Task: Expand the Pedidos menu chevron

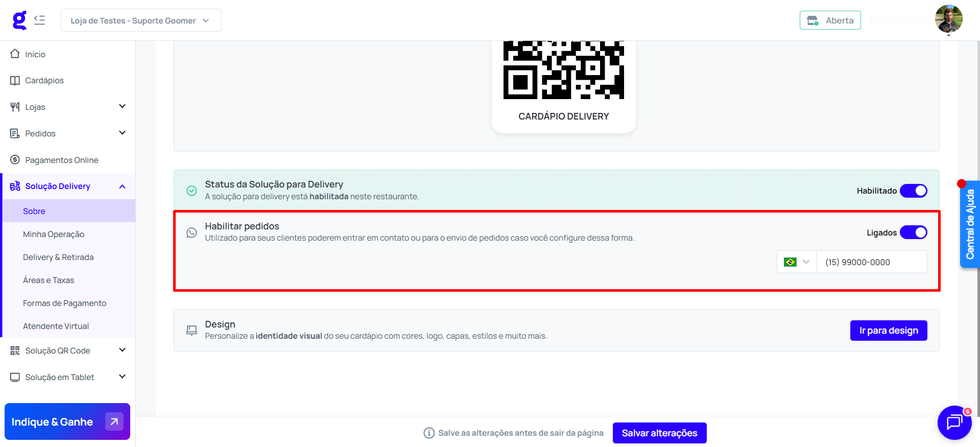Action: click(122, 133)
